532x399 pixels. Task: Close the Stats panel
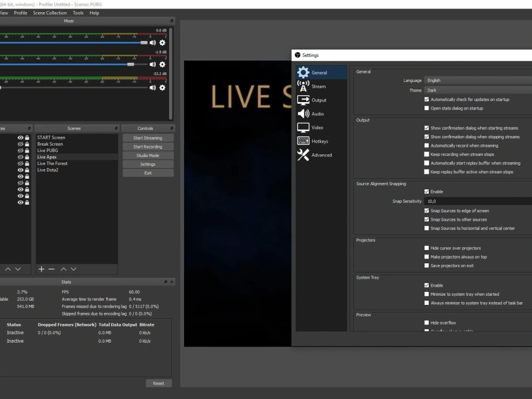coord(172,282)
